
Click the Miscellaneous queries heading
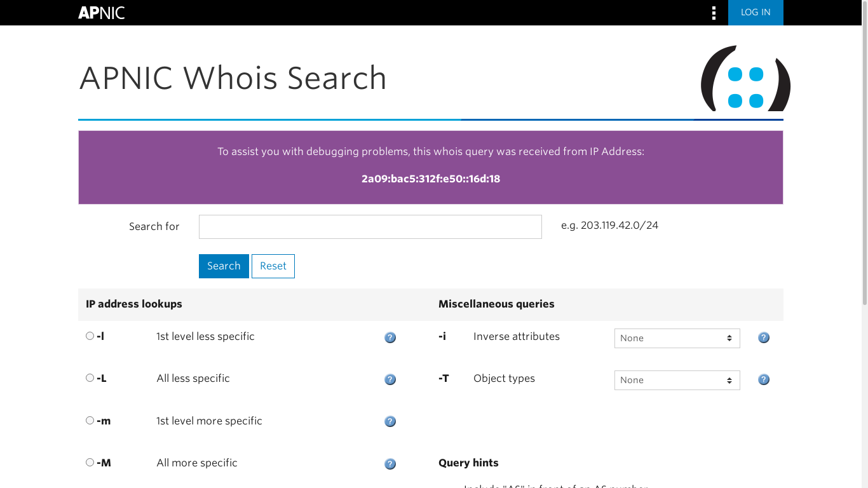point(496,304)
